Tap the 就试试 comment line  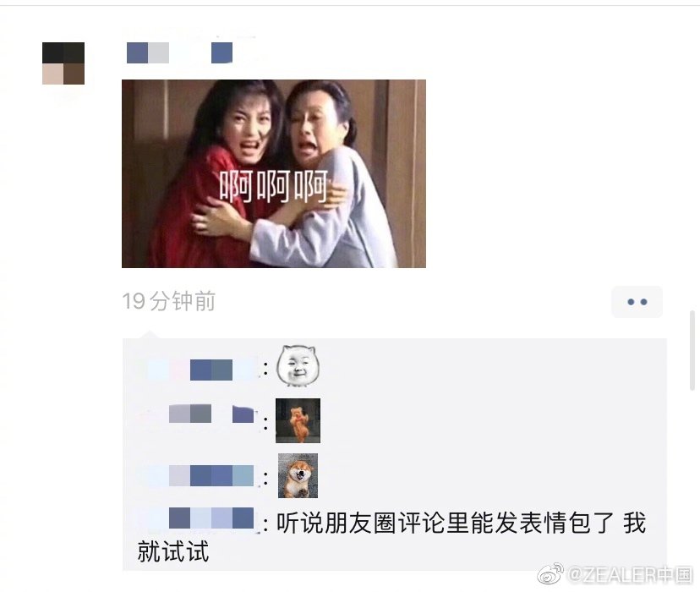(x=173, y=551)
